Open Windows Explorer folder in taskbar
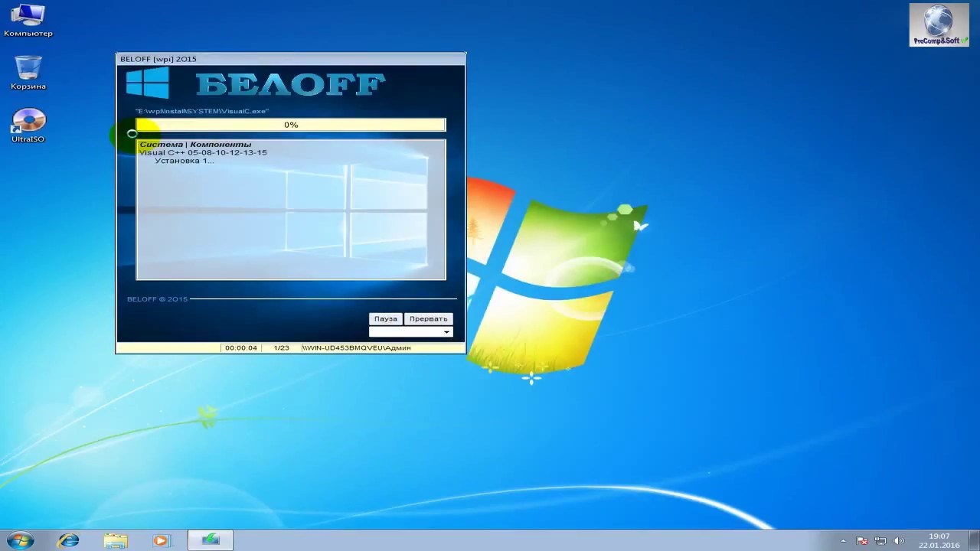The image size is (980, 551). tap(116, 540)
